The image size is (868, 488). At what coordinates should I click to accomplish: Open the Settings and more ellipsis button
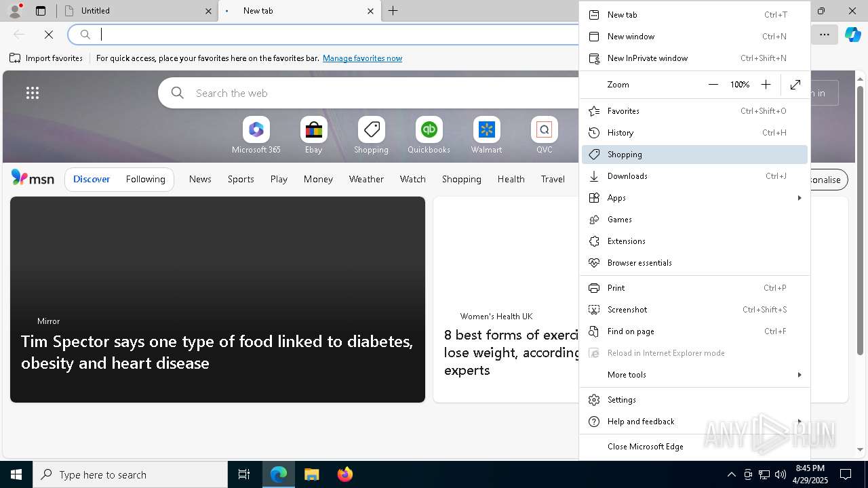(x=825, y=35)
